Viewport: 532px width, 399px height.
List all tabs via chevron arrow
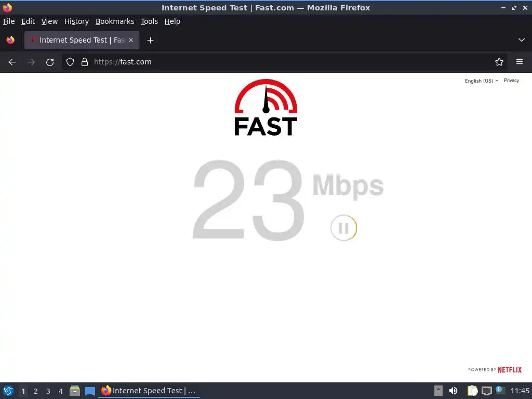pos(522,40)
